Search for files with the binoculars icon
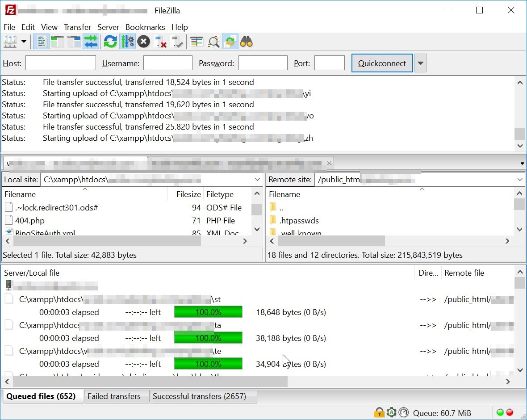The height and width of the screenshot is (420, 527). pyautogui.click(x=247, y=42)
